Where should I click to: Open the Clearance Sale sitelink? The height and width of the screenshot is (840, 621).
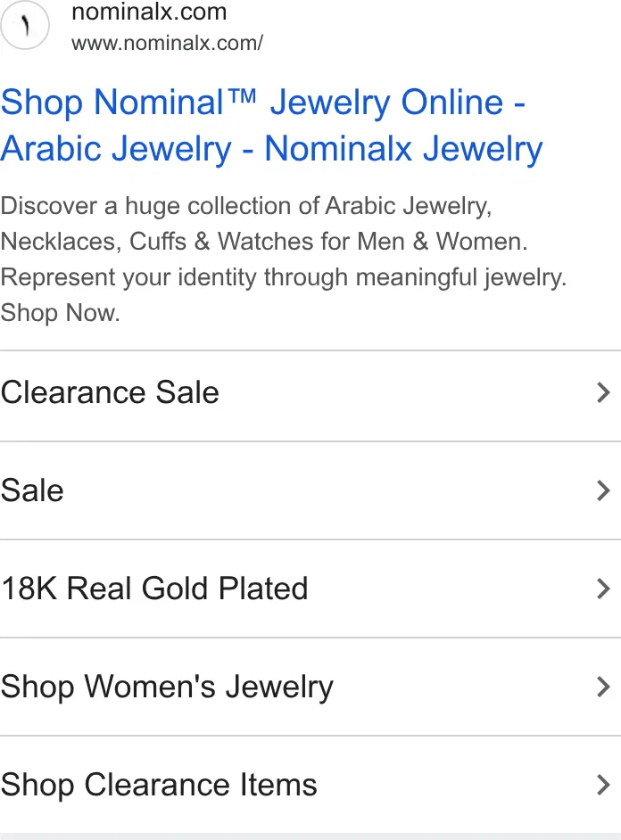point(310,396)
